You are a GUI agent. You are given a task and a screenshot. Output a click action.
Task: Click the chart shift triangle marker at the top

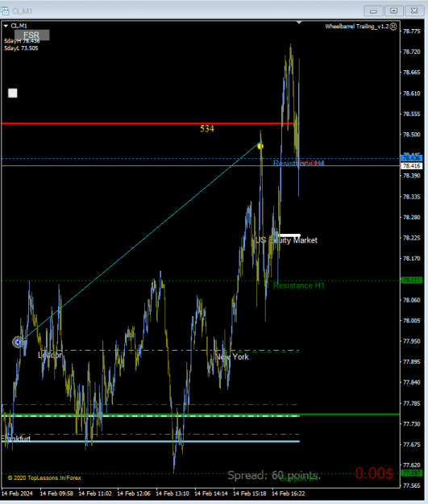coord(299,23)
